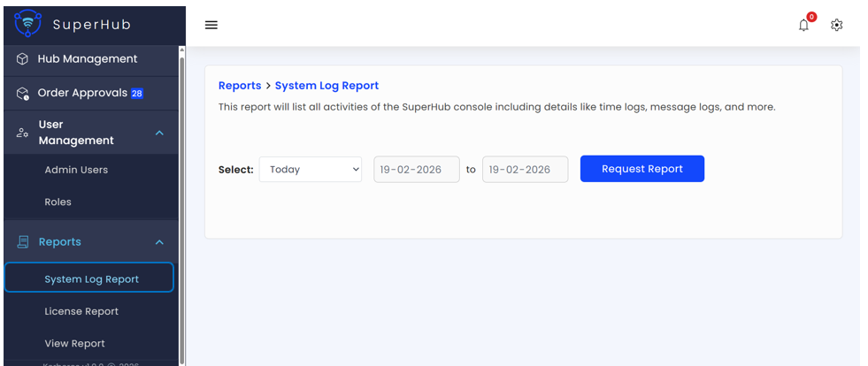Click the Reports breadcrumb link
The height and width of the screenshot is (366, 868).
coord(240,86)
